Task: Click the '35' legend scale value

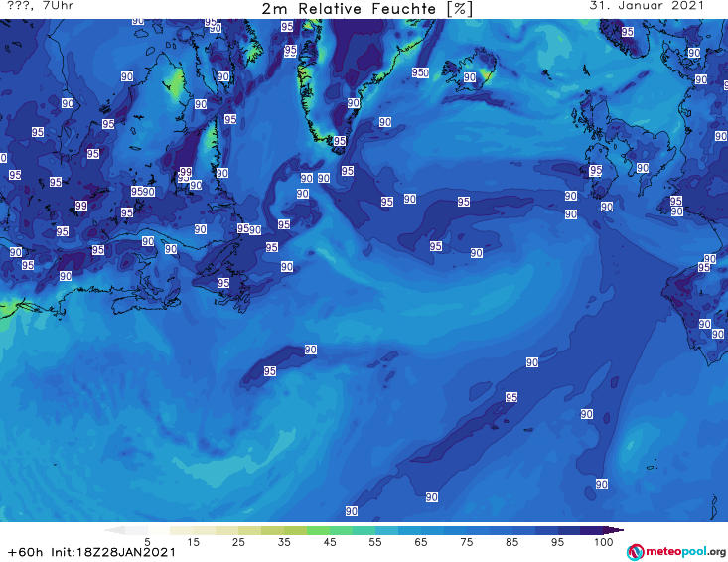Action: (x=284, y=542)
